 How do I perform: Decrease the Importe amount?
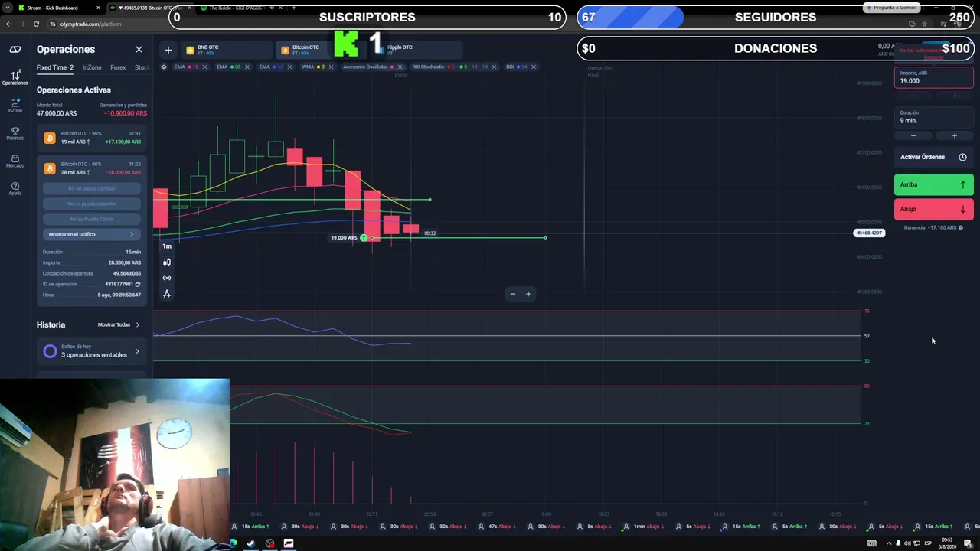(913, 96)
